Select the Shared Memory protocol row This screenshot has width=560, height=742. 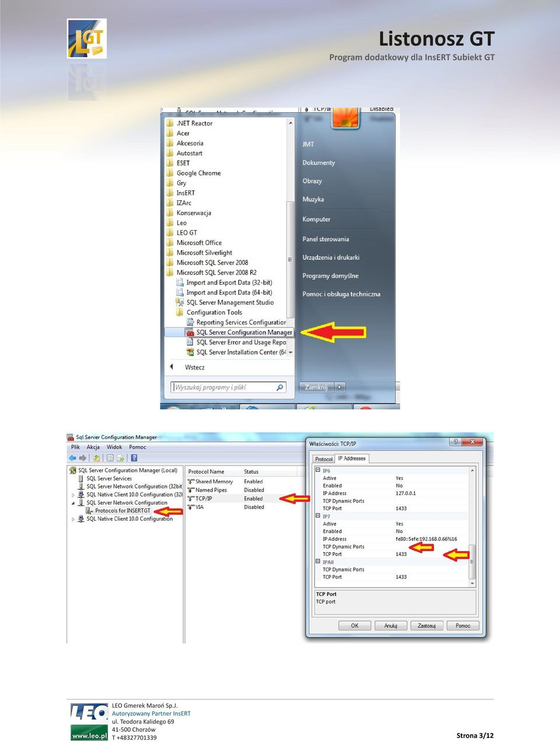pos(210,482)
